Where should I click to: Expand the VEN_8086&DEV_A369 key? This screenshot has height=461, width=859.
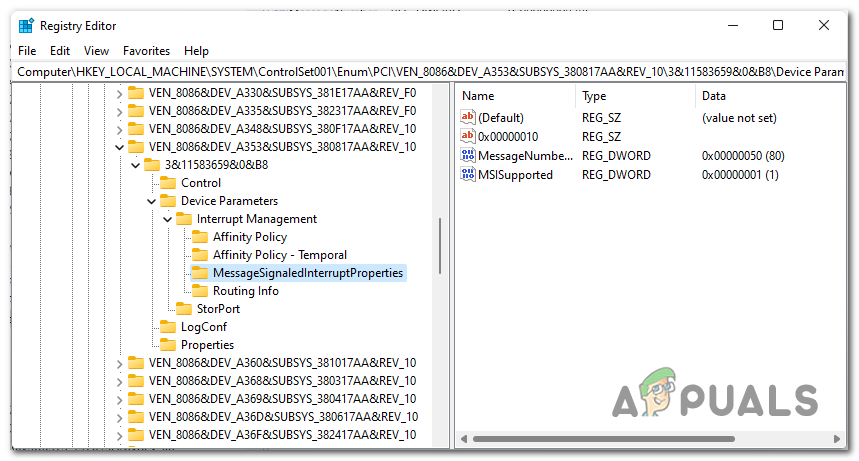pyautogui.click(x=119, y=400)
